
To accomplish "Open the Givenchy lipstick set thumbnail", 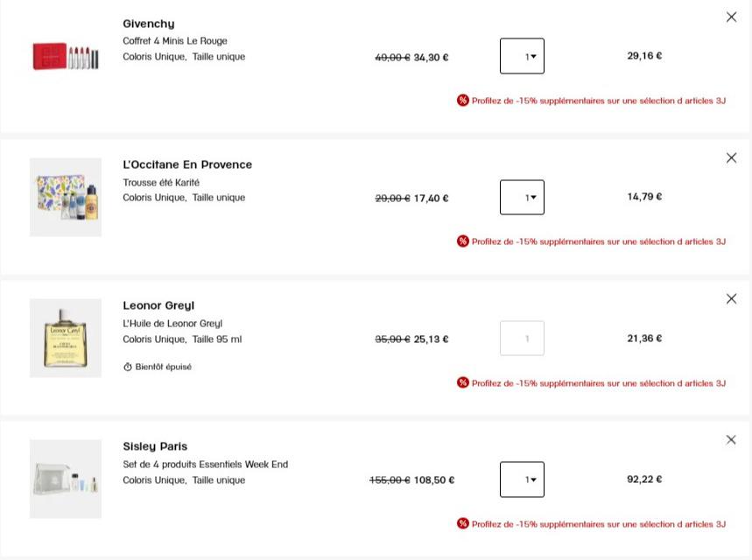I will [x=66, y=56].
